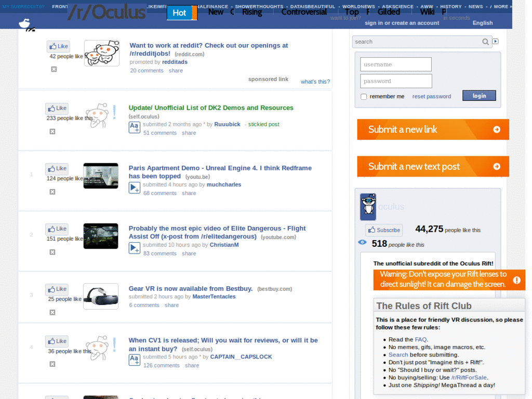Subscribe to the oculus subreddit

384,230
